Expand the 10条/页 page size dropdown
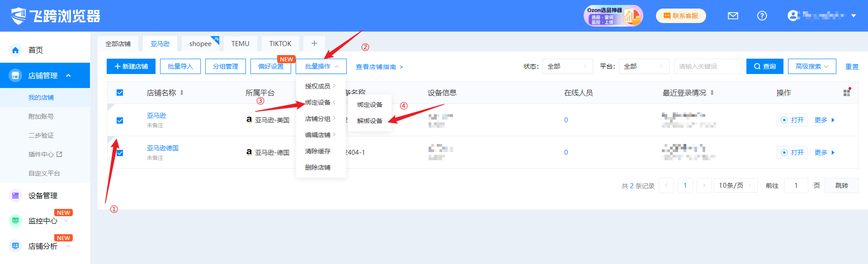The height and width of the screenshot is (264, 868). (736, 185)
